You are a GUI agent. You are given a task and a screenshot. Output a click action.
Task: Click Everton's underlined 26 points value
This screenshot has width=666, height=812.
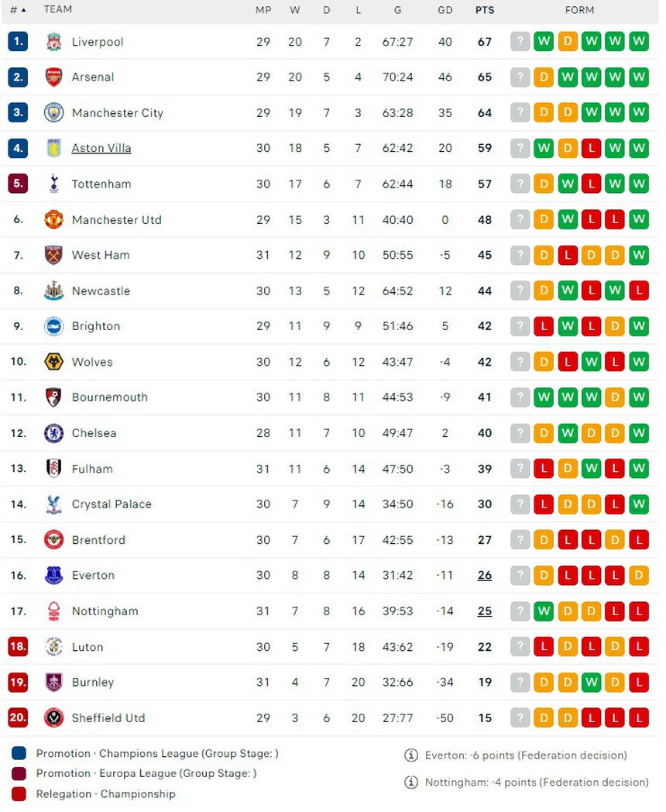click(x=485, y=576)
